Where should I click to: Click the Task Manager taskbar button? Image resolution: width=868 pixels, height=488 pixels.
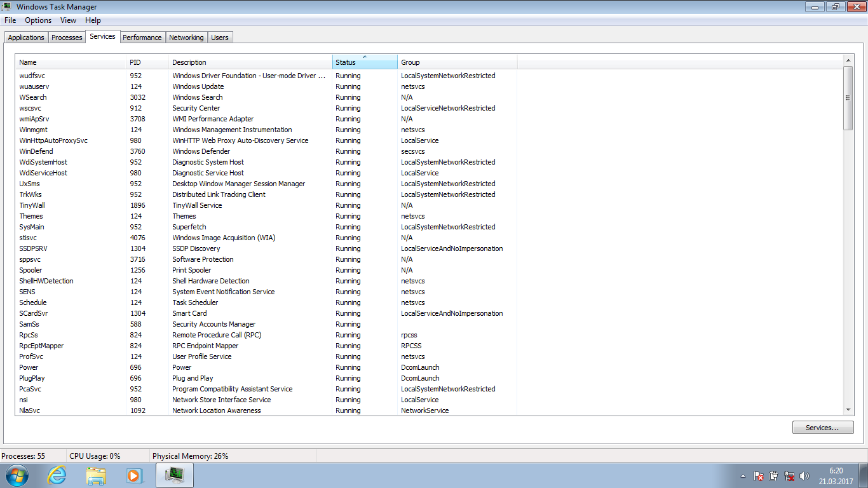click(173, 475)
